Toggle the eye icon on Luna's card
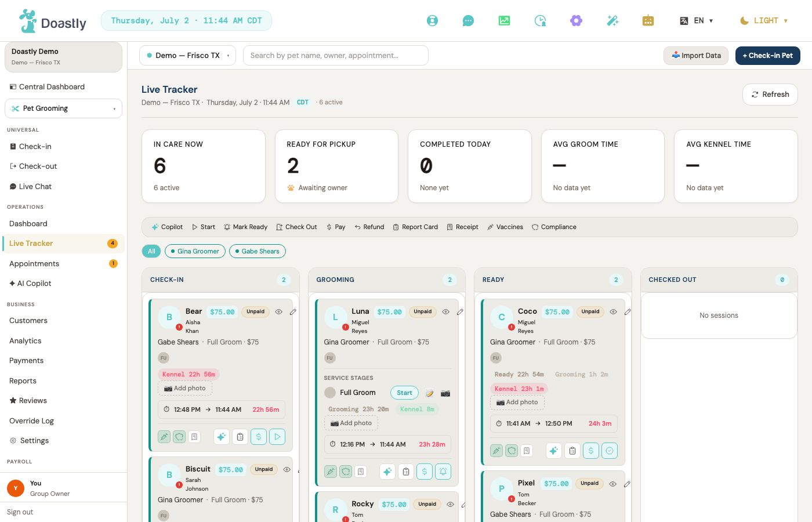812x522 pixels. (446, 312)
